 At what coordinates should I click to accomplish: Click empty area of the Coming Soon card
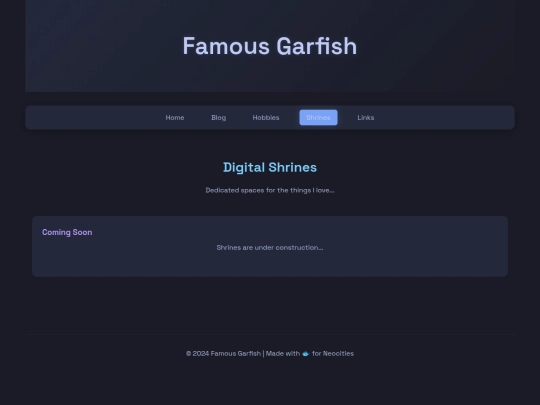pyautogui.click(x=413, y=262)
